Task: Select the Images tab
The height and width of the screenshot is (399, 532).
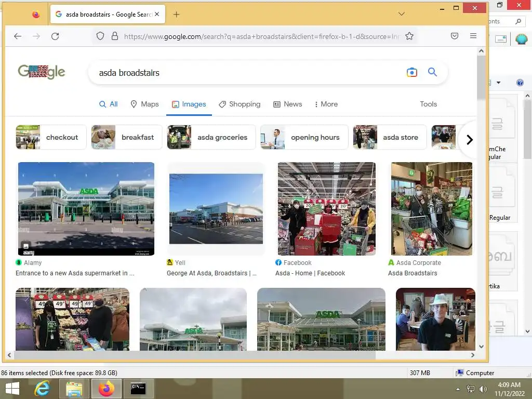Action: coord(189,104)
